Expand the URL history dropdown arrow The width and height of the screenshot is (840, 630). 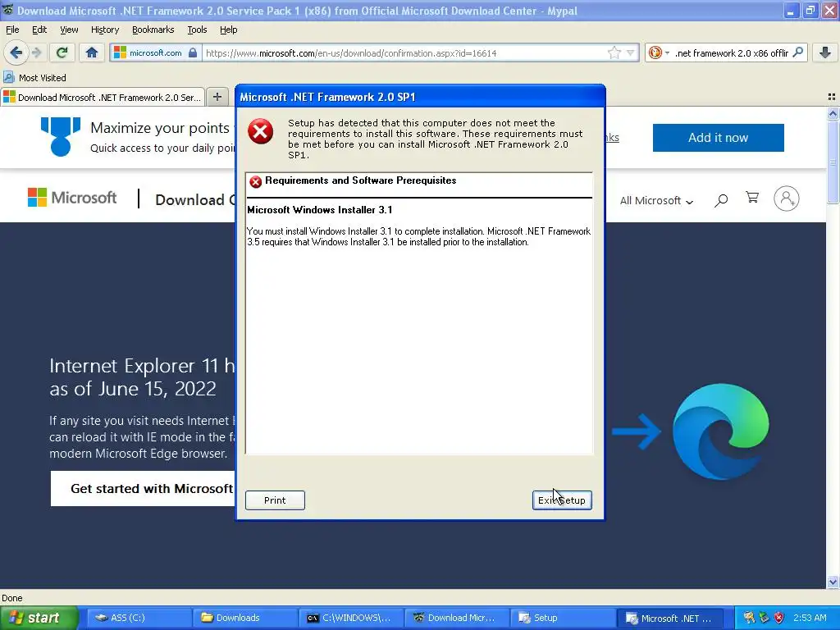[x=631, y=52]
